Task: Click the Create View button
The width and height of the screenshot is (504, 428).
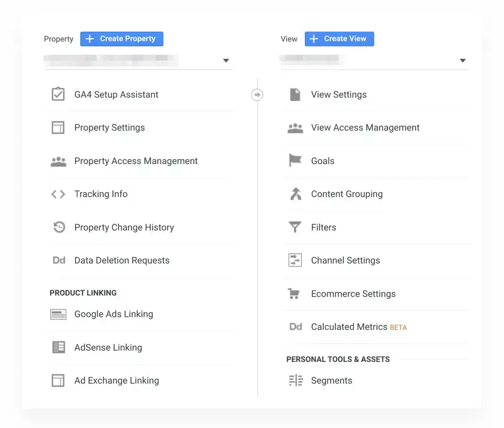Action: coord(339,39)
